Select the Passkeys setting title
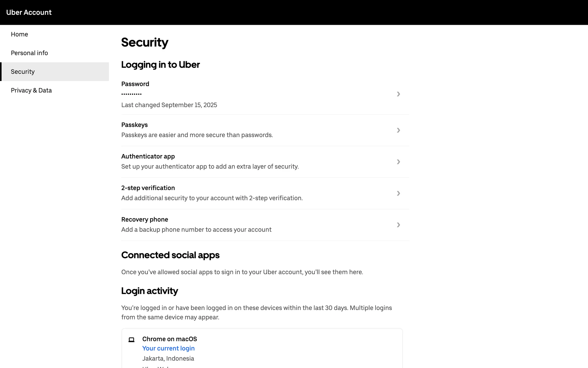 click(134, 125)
